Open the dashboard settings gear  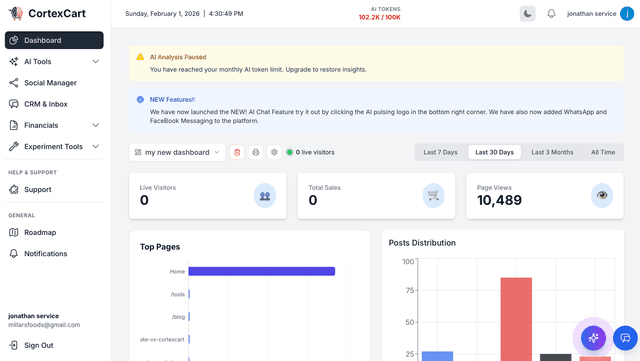(x=274, y=152)
